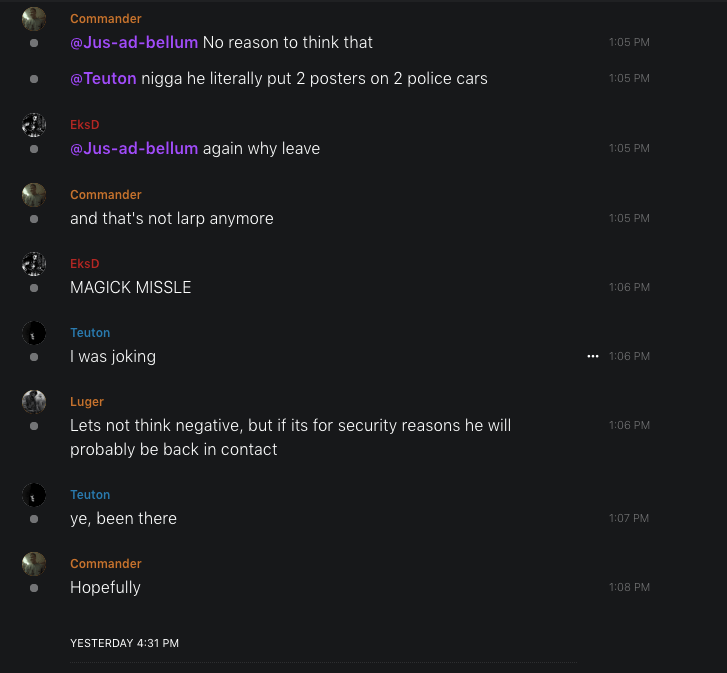
Task: Click Luger's profile avatar
Action: [34, 402]
